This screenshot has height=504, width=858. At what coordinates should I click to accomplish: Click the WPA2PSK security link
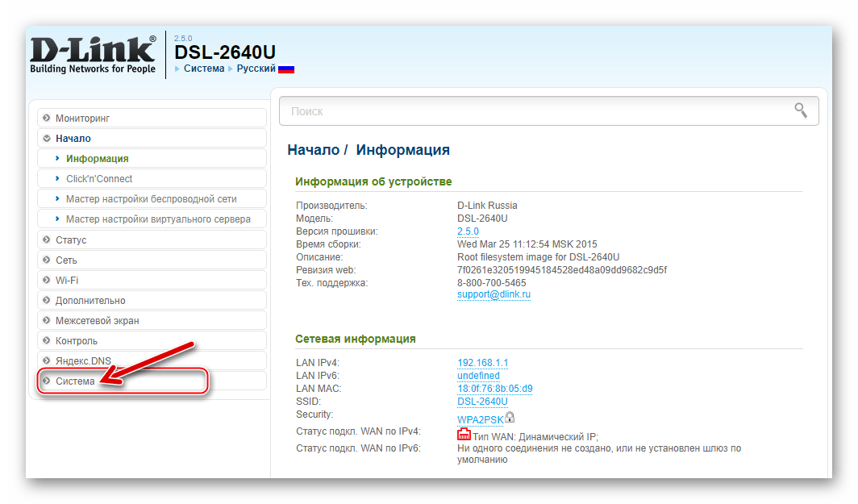[x=481, y=419]
